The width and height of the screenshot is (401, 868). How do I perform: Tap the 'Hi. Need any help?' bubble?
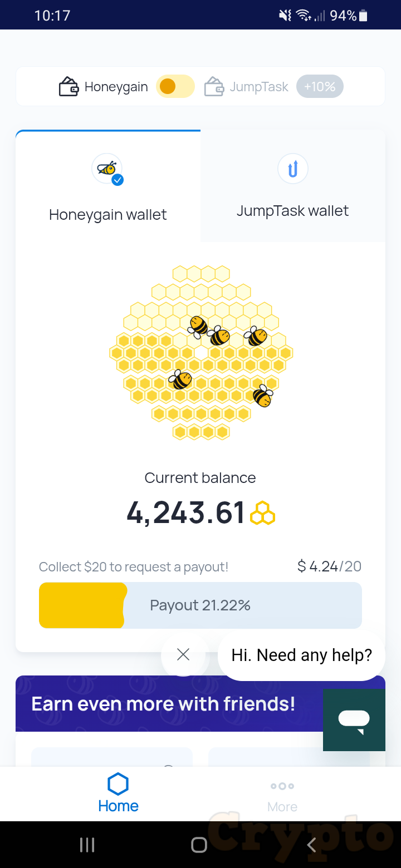pos(301,655)
